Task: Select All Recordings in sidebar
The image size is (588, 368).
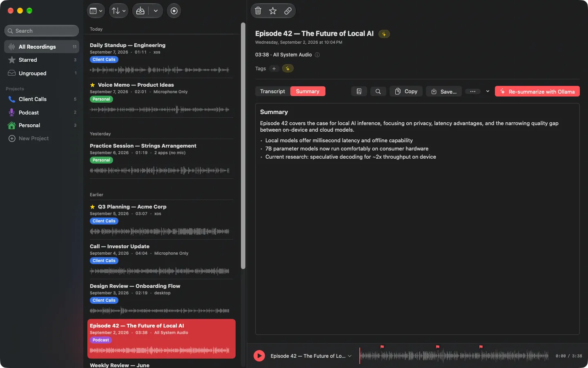Action: click(x=42, y=47)
